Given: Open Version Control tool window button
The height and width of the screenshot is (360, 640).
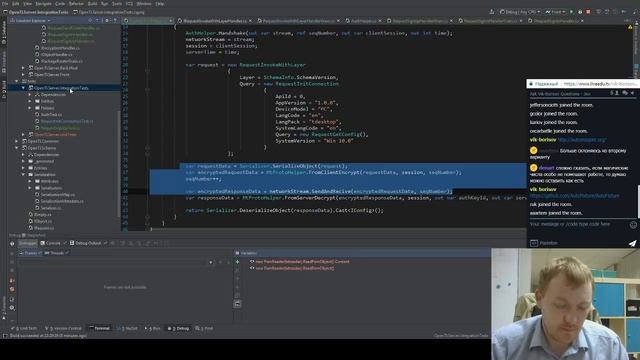Looking at the screenshot, I should pyautogui.click(x=63, y=328).
